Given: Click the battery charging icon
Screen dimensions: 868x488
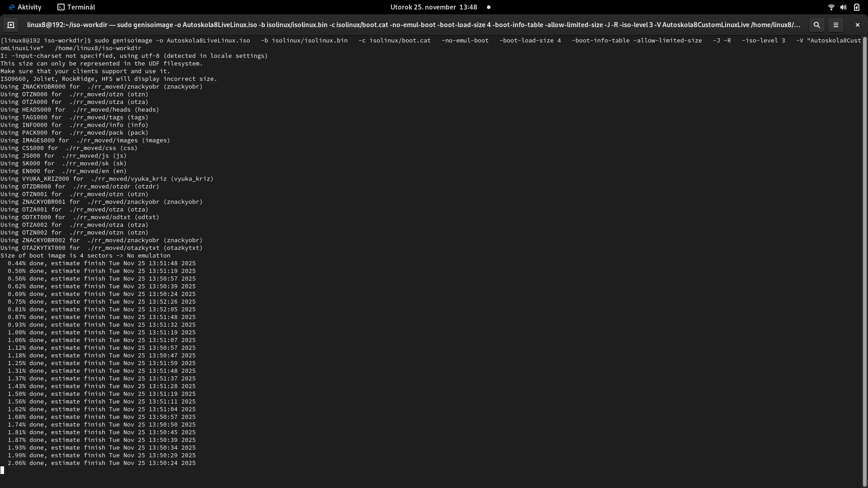Looking at the screenshot, I should pyautogui.click(x=857, y=7).
